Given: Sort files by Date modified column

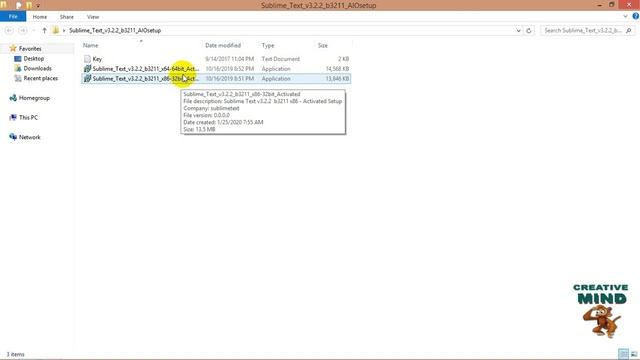Looking at the screenshot, I should [223, 45].
